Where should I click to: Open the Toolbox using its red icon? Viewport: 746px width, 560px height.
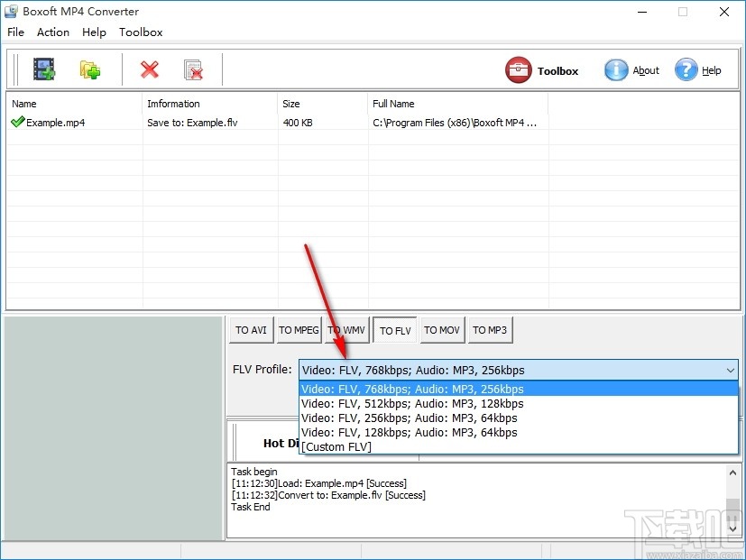click(518, 69)
